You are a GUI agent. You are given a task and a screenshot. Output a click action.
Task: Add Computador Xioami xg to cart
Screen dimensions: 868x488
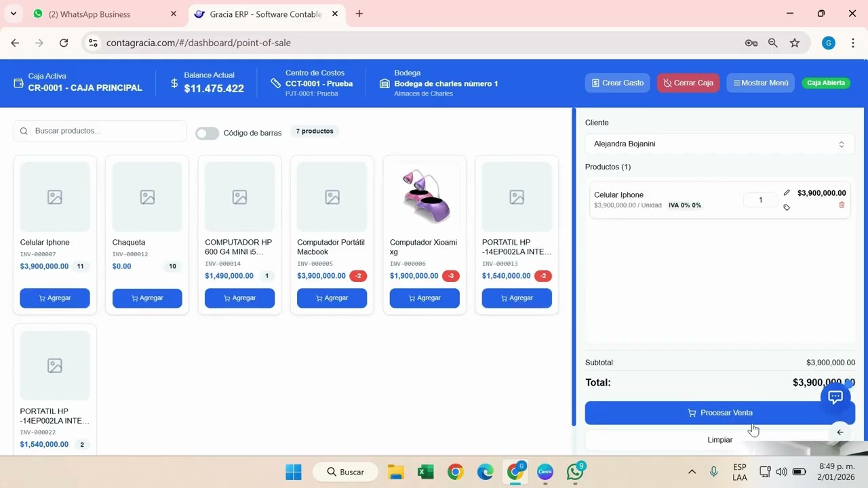425,298
